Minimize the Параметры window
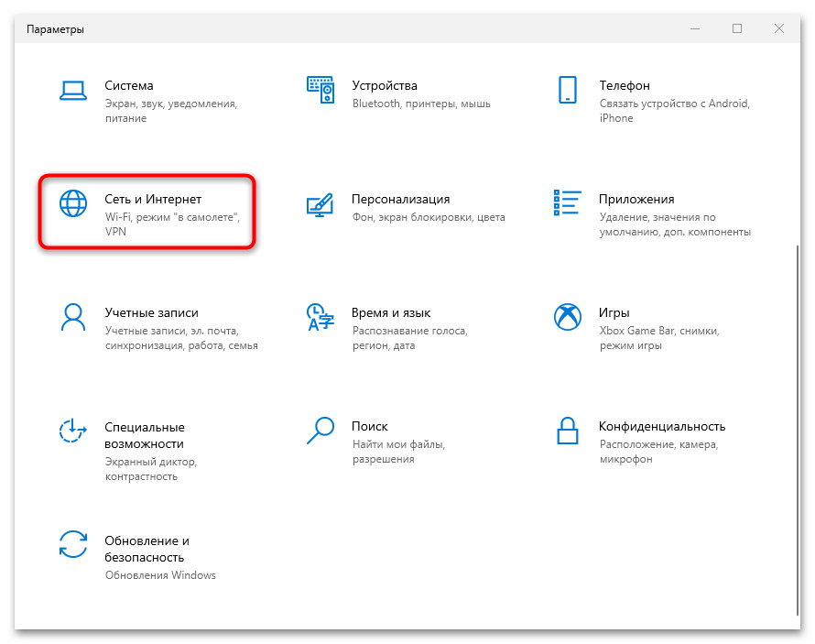Image resolution: width=815 pixels, height=644 pixels. click(x=695, y=28)
